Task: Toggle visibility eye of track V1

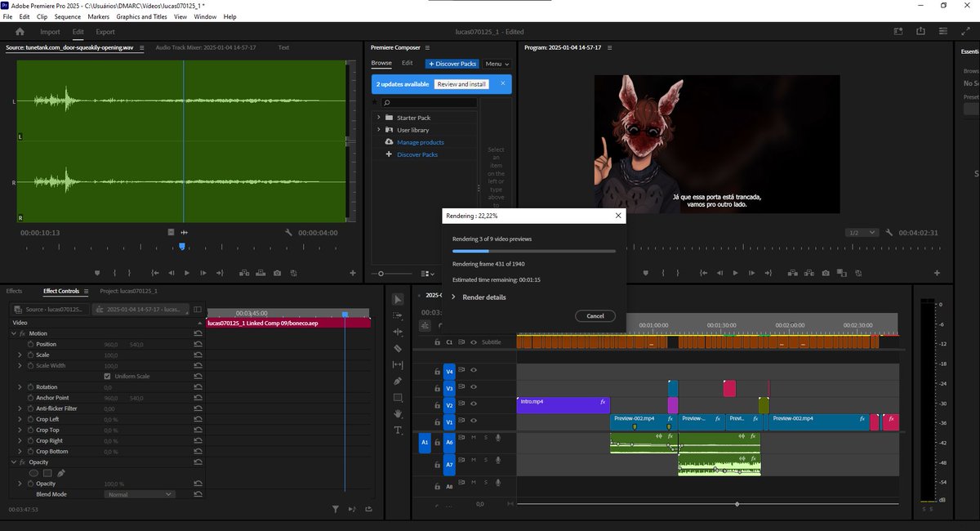Action: (474, 422)
